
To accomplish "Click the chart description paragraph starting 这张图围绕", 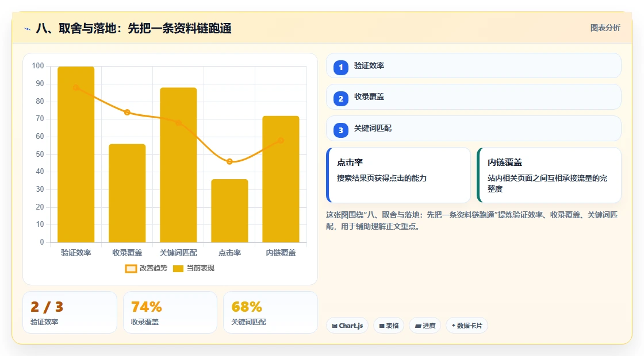I will 472,220.
